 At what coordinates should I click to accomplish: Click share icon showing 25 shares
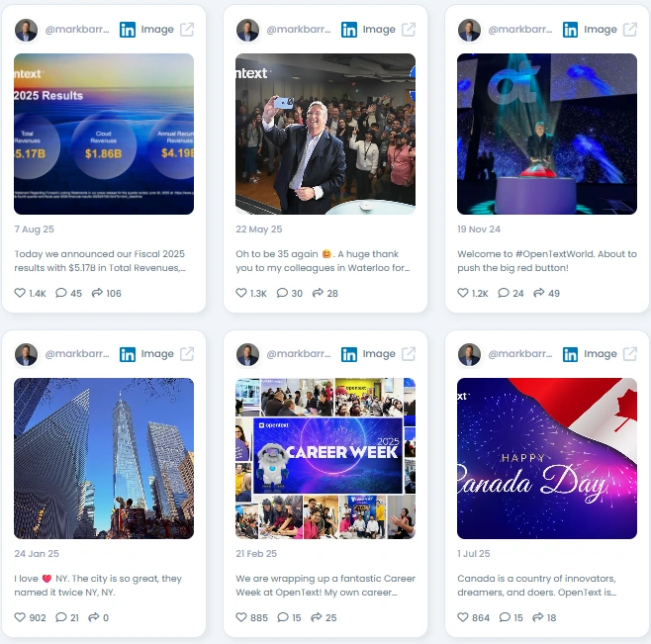317,617
